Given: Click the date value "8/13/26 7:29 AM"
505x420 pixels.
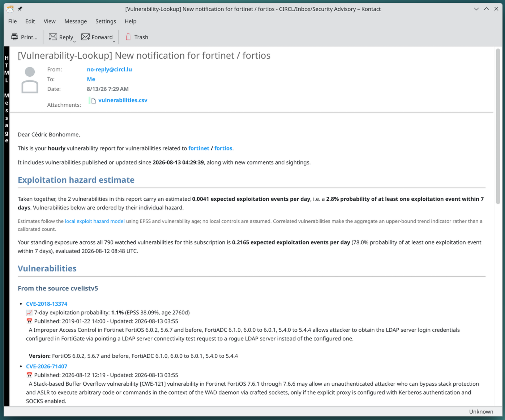Looking at the screenshot, I should [108, 89].
